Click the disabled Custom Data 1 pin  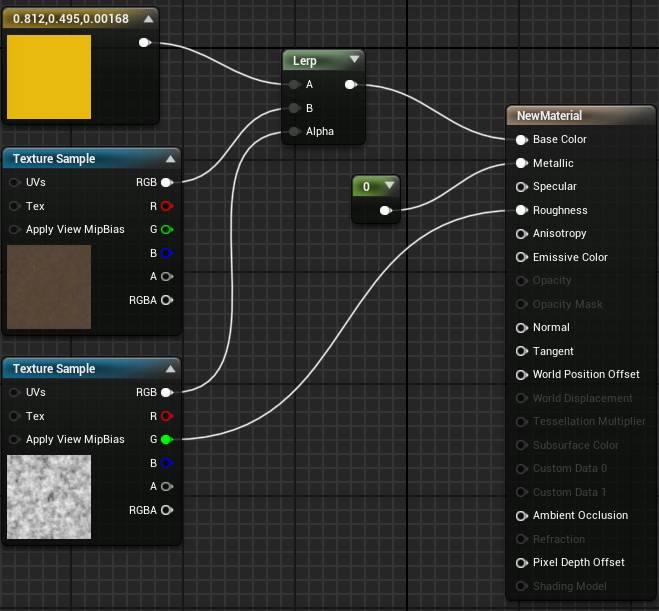tap(522, 492)
